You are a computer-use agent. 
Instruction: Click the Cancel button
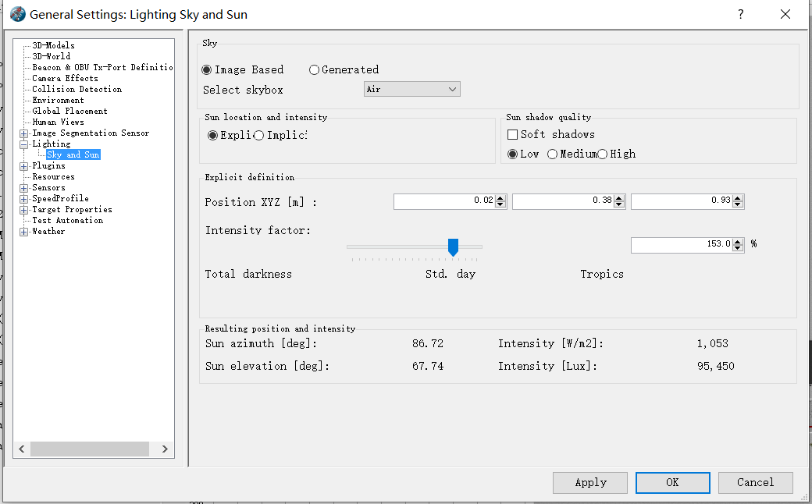click(755, 482)
